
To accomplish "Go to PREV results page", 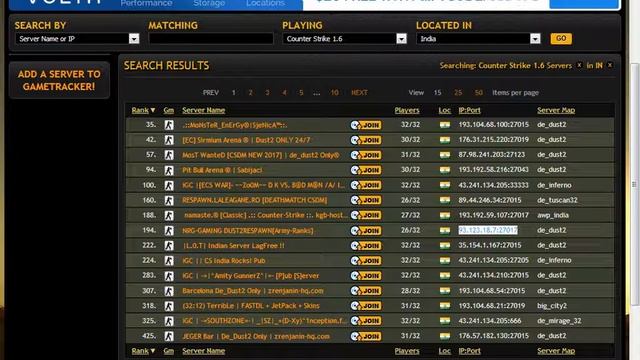I will pyautogui.click(x=211, y=93).
